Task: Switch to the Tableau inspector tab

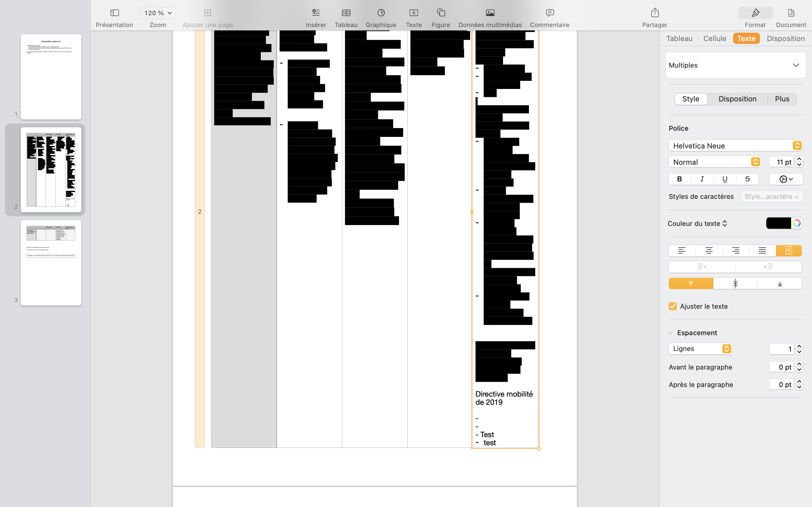Action: (679, 39)
